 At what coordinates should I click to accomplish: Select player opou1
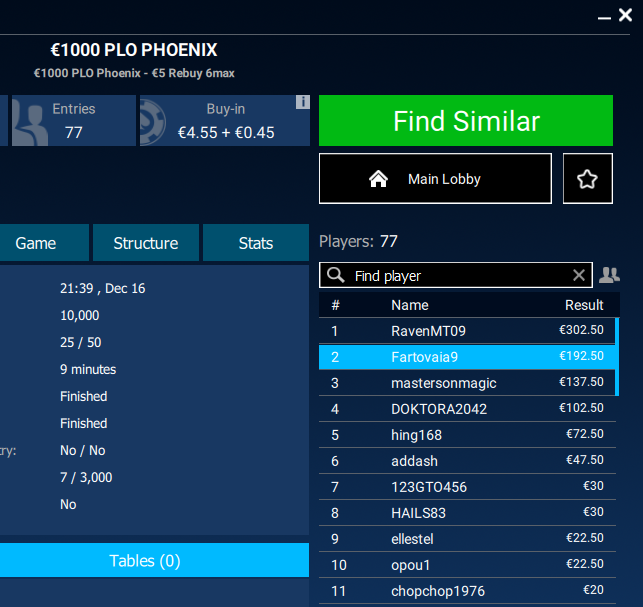[x=467, y=565]
